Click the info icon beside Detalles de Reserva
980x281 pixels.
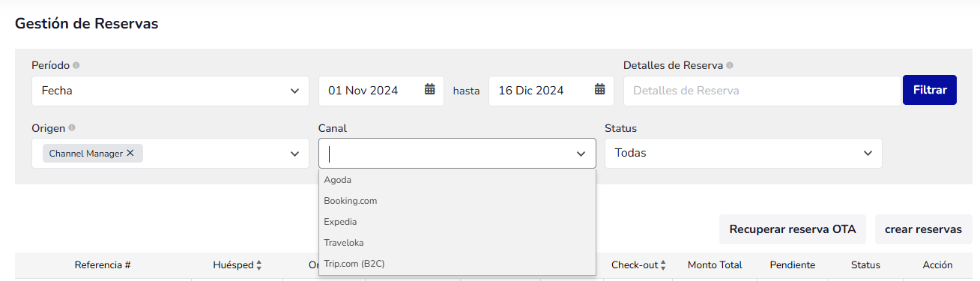click(730, 65)
